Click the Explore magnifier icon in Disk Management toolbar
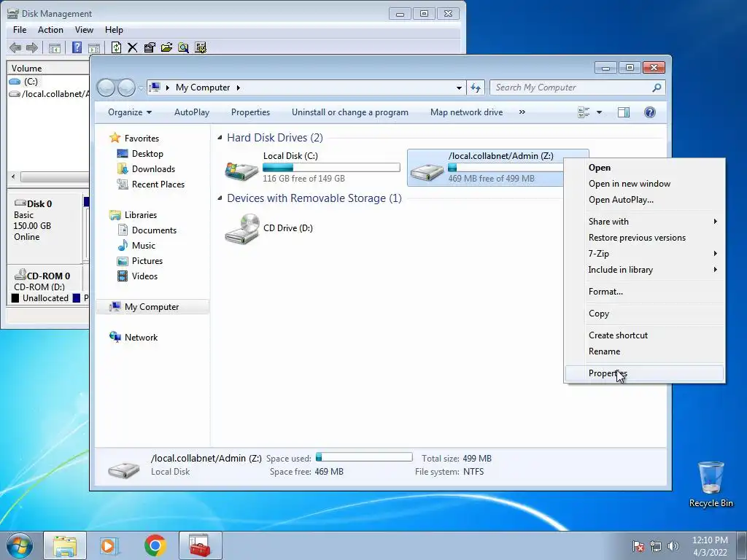 click(x=183, y=47)
